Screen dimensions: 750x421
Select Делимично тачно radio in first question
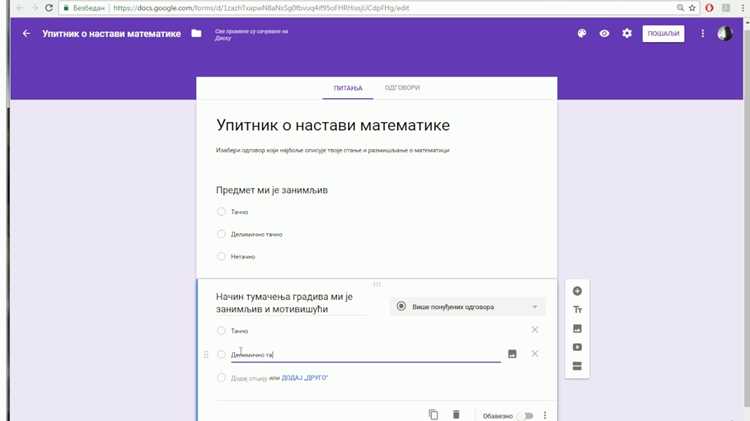pyautogui.click(x=221, y=234)
